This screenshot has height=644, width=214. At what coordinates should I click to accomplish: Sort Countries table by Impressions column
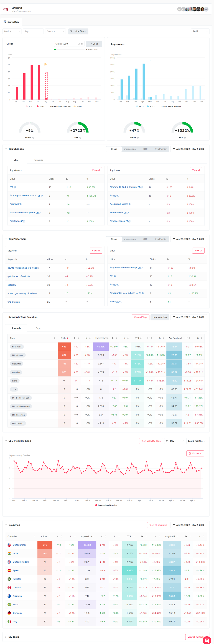coord(93,536)
